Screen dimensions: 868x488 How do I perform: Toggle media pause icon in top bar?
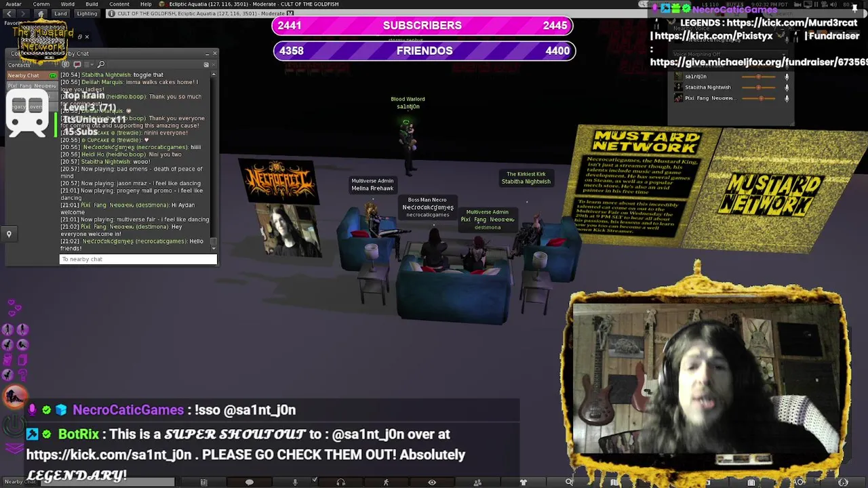[x=816, y=5]
